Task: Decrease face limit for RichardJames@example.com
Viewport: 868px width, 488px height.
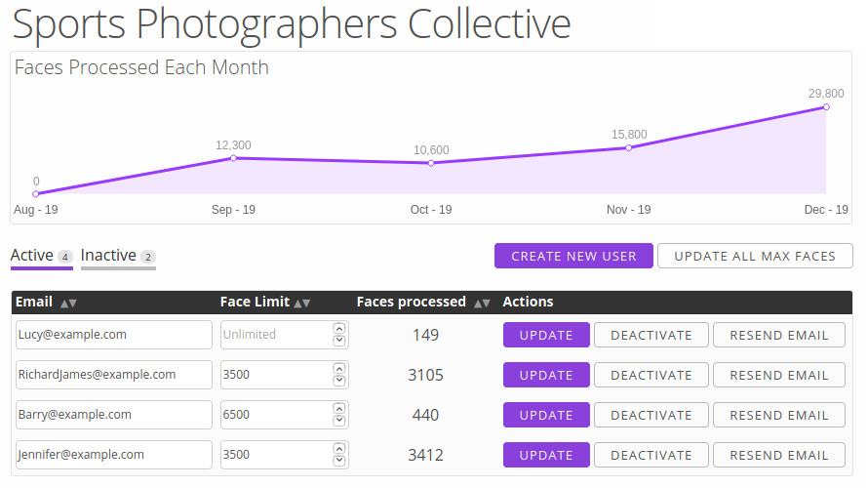Action: click(x=339, y=381)
